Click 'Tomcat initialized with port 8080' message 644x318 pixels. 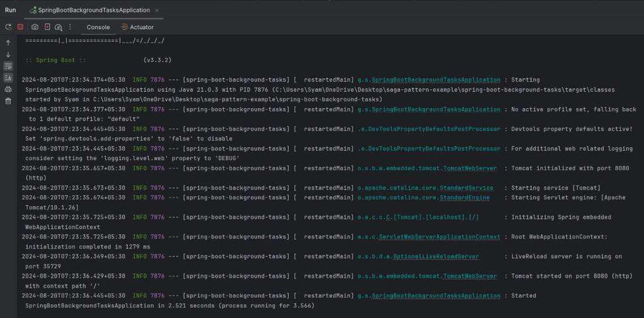pos(570,168)
